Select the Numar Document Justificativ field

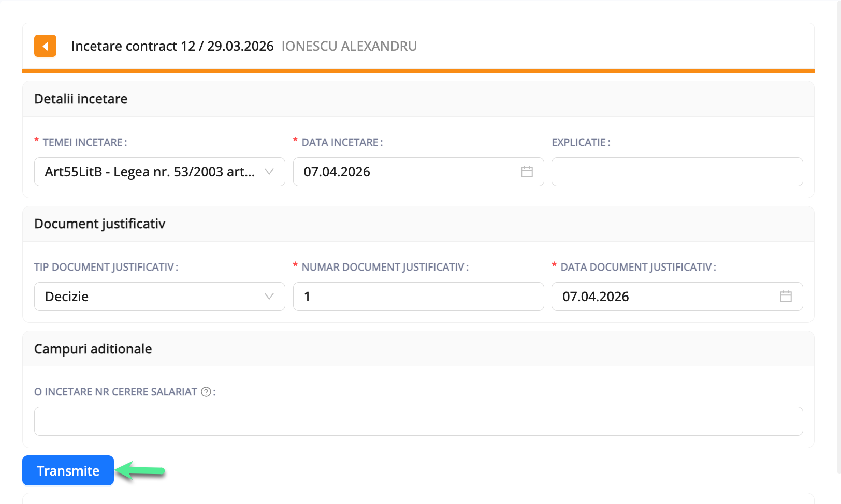[418, 296]
